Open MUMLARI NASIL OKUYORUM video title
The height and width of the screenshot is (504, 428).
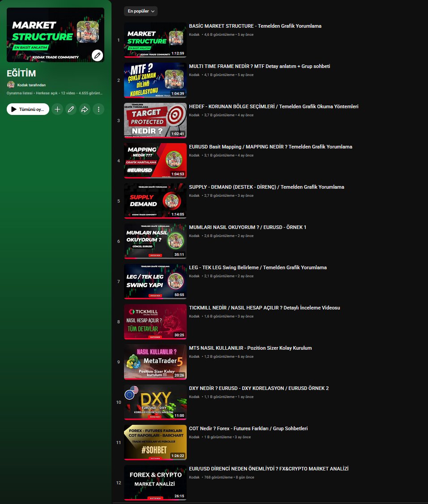pos(248,227)
